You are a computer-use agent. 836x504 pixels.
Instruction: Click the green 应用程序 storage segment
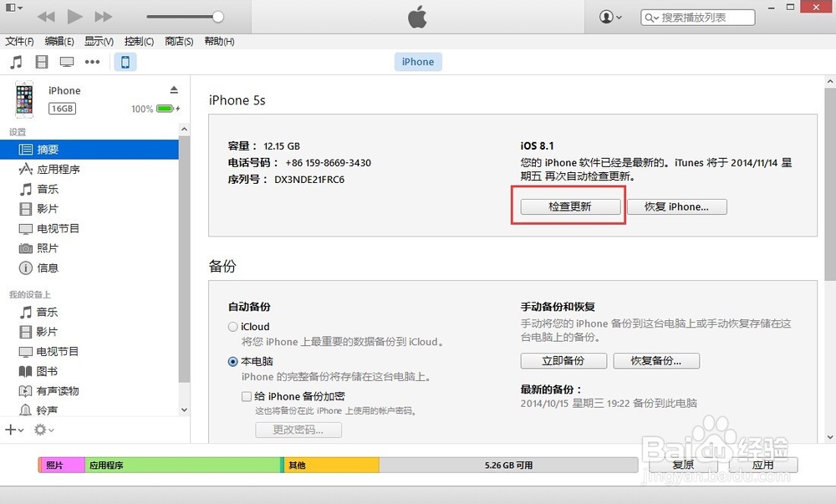182,465
